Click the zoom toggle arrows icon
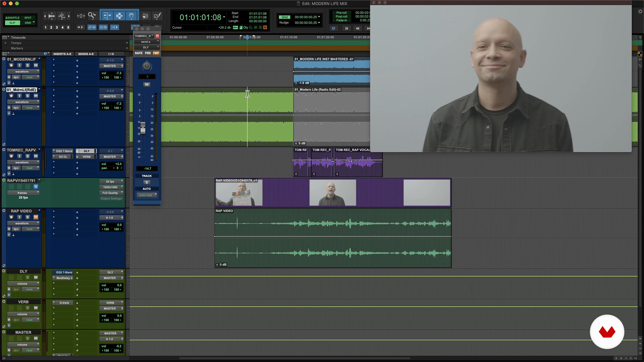 click(81, 16)
